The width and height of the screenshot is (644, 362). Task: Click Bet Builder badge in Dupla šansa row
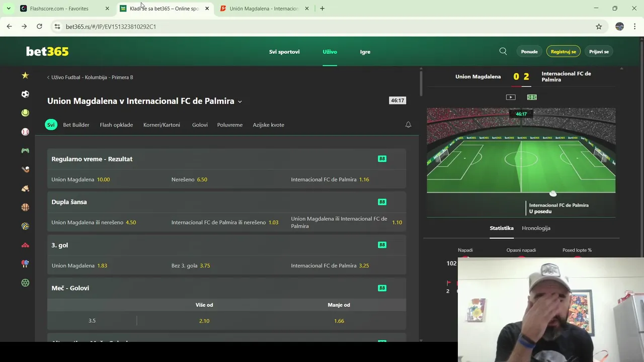(x=382, y=202)
